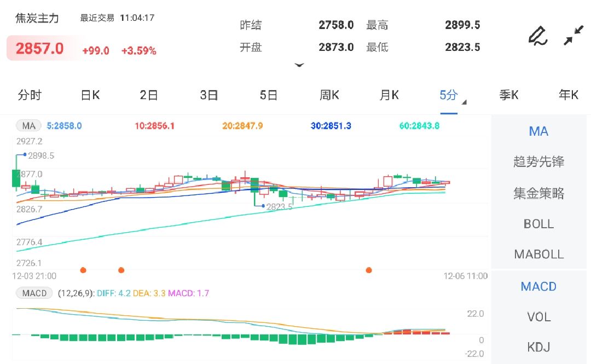Click the 12-03 21:00 start date label

[34, 276]
